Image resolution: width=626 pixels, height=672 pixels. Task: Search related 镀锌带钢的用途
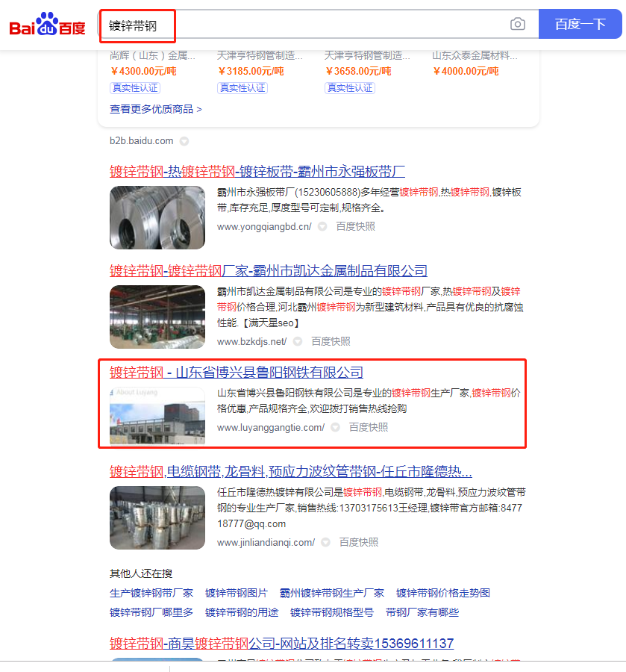(242, 612)
